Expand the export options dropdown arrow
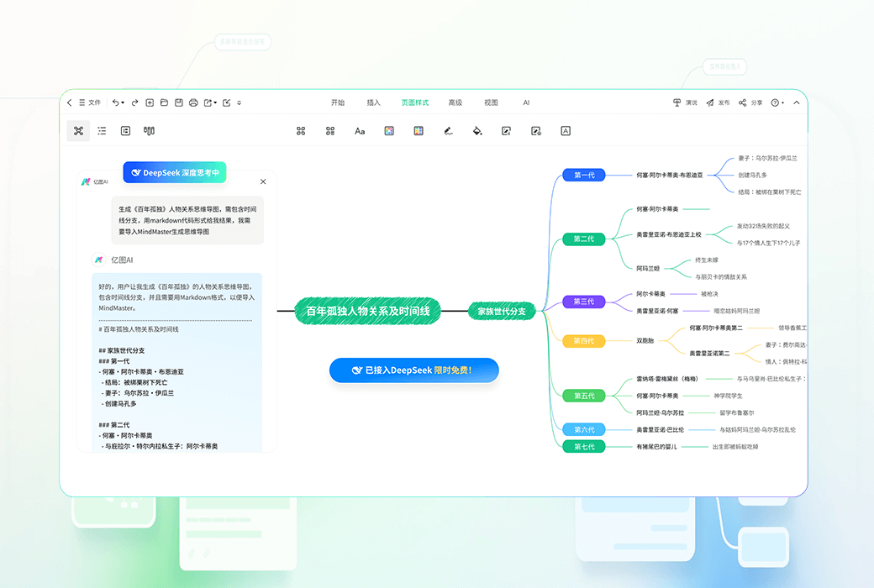Image resolution: width=874 pixels, height=588 pixels. (215, 102)
